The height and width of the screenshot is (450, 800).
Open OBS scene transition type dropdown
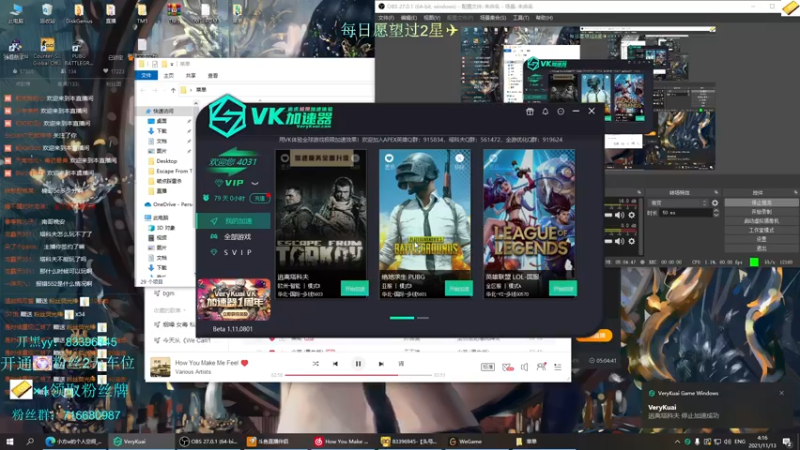coord(679,203)
